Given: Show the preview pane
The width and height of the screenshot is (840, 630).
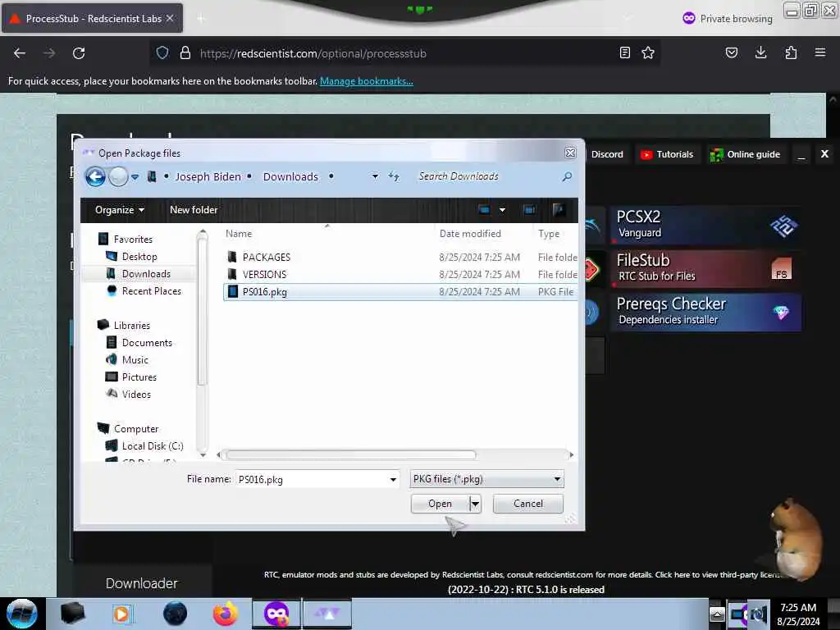Looking at the screenshot, I should click(529, 210).
